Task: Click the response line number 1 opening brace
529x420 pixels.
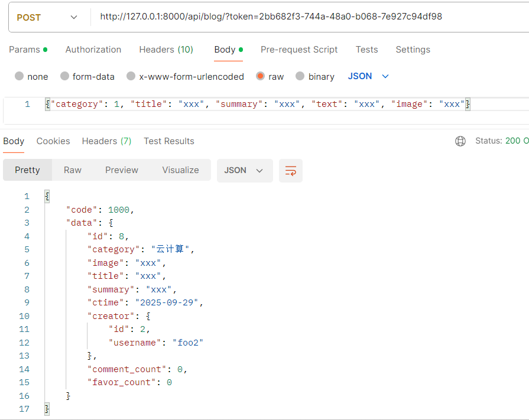Action: tap(47, 197)
